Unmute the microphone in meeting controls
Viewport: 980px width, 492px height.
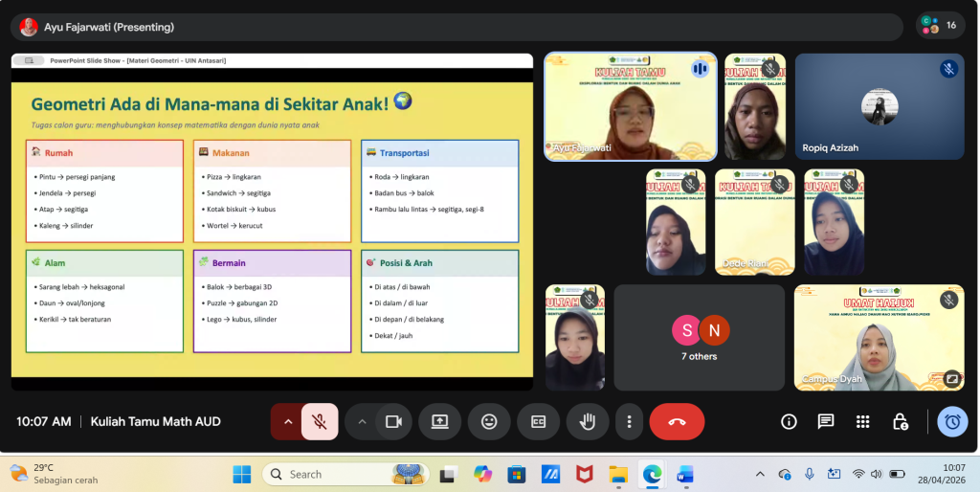tap(320, 422)
